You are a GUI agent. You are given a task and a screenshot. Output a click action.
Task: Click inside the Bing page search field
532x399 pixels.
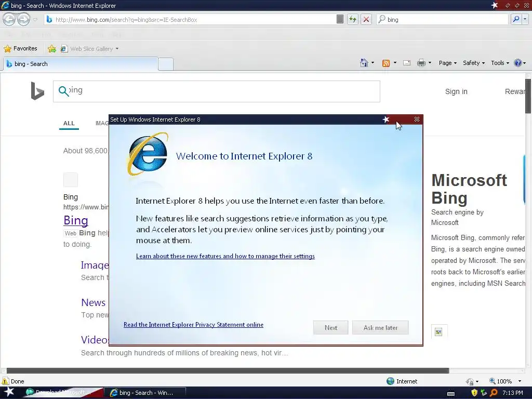pyautogui.click(x=217, y=91)
